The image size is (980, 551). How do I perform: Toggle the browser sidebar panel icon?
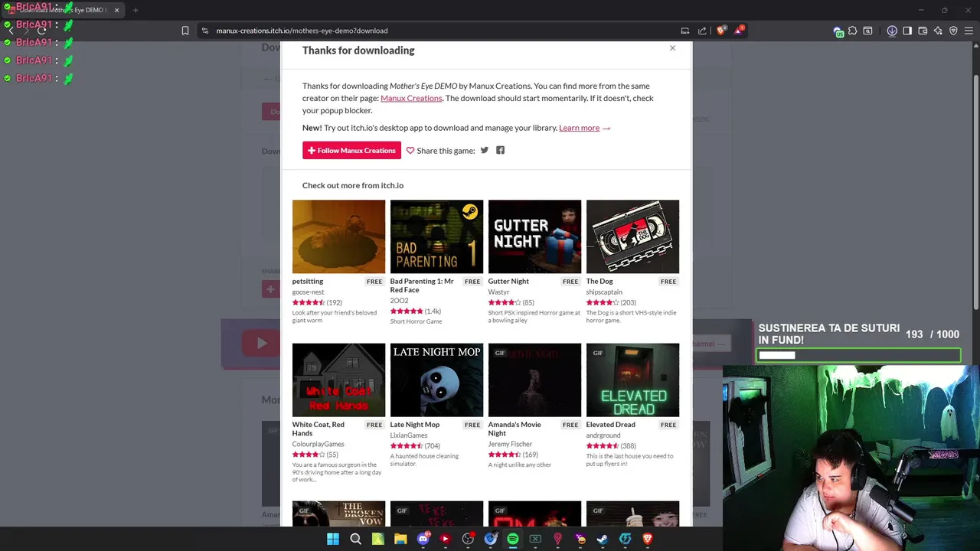click(907, 31)
